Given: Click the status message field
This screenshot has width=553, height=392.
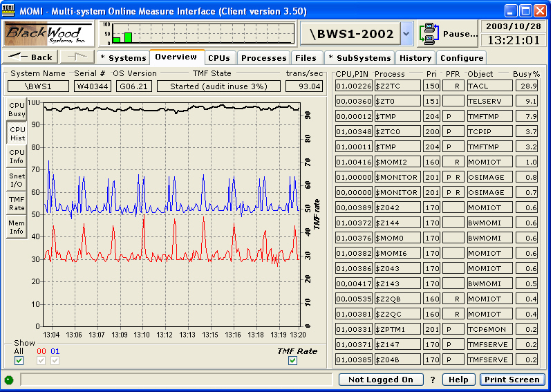Looking at the screenshot, I should 176,380.
